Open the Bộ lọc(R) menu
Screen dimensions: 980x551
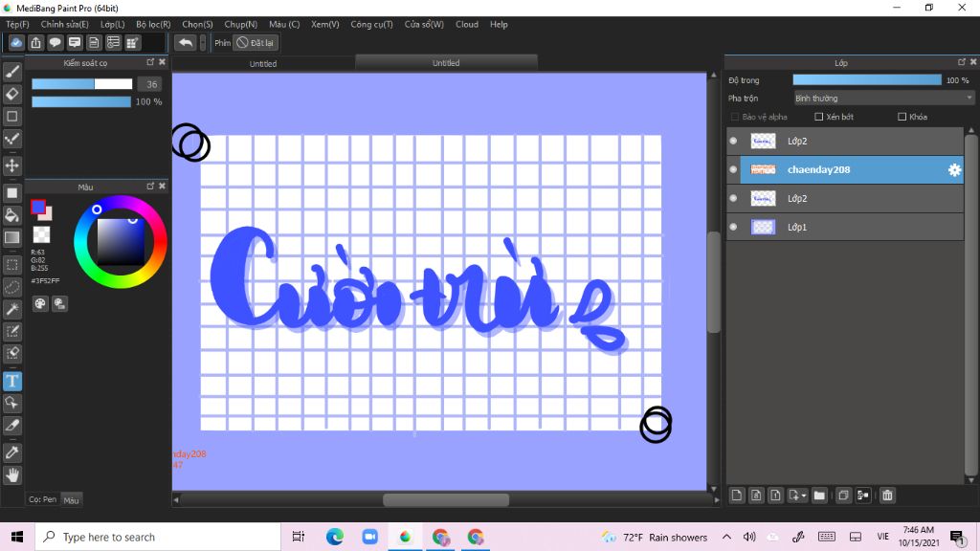point(153,24)
